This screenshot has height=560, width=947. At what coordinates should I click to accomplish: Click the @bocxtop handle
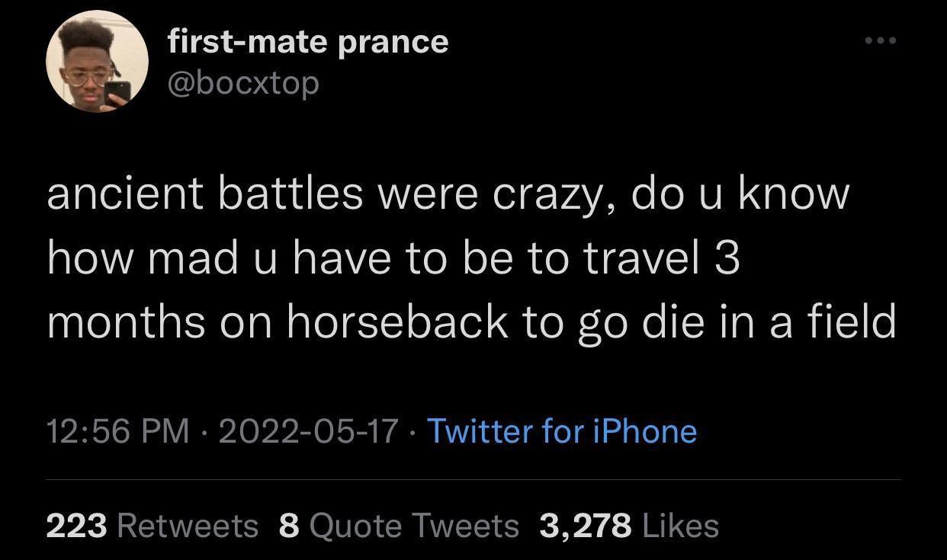[x=243, y=83]
